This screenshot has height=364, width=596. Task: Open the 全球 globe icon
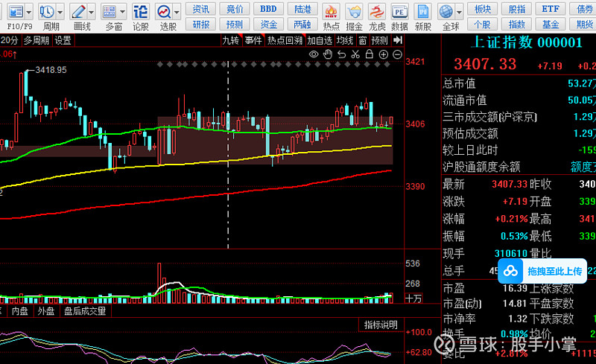pos(446,12)
